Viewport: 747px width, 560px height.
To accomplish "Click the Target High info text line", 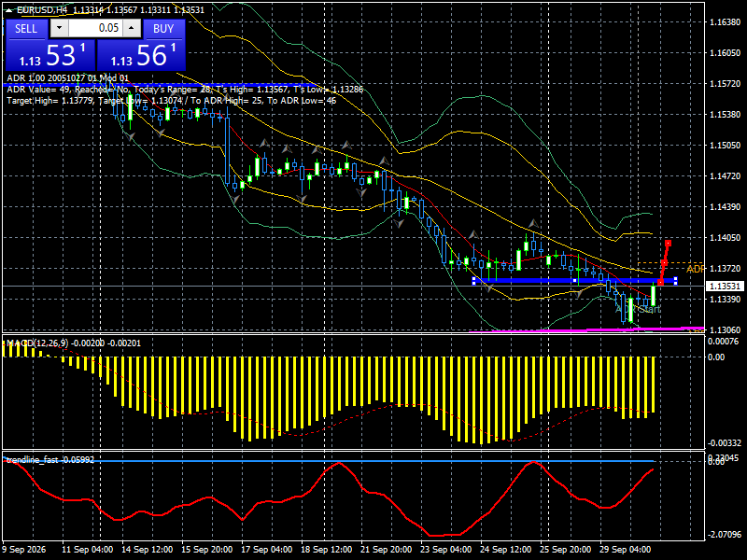I will coord(172,101).
